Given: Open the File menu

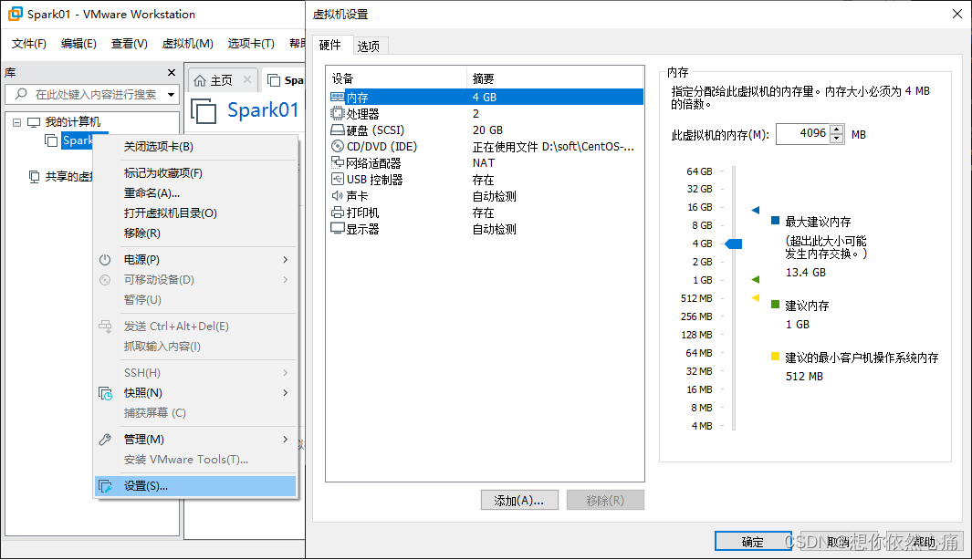Looking at the screenshot, I should click(x=29, y=44).
